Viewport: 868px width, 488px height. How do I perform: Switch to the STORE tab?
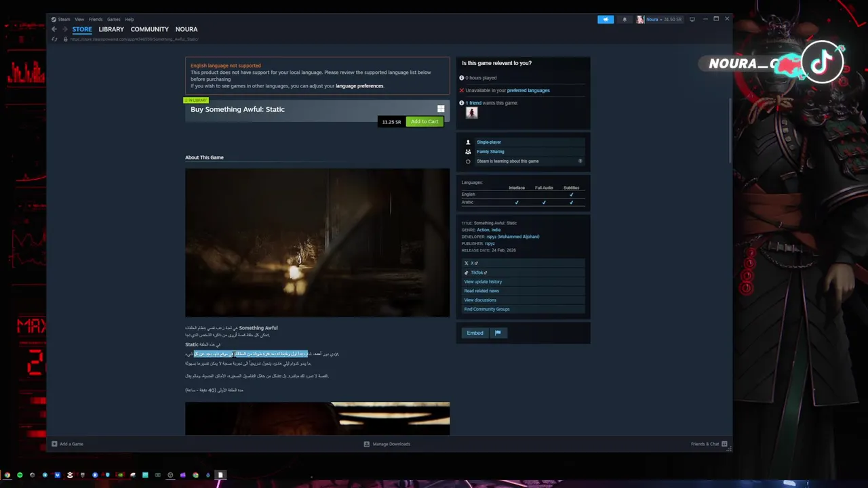(82, 29)
